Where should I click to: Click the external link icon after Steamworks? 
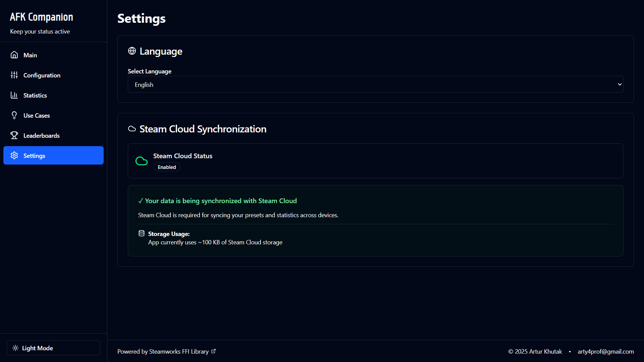coord(214,351)
